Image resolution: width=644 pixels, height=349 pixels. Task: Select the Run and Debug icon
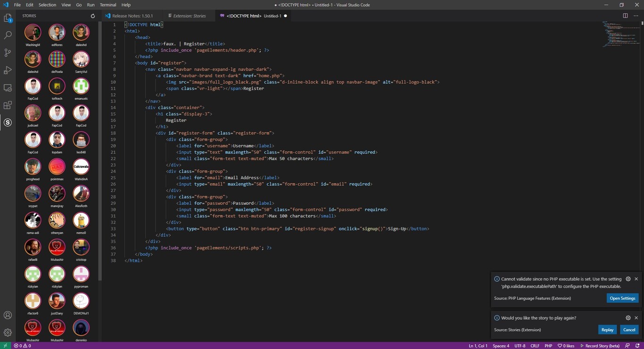[x=7, y=70]
